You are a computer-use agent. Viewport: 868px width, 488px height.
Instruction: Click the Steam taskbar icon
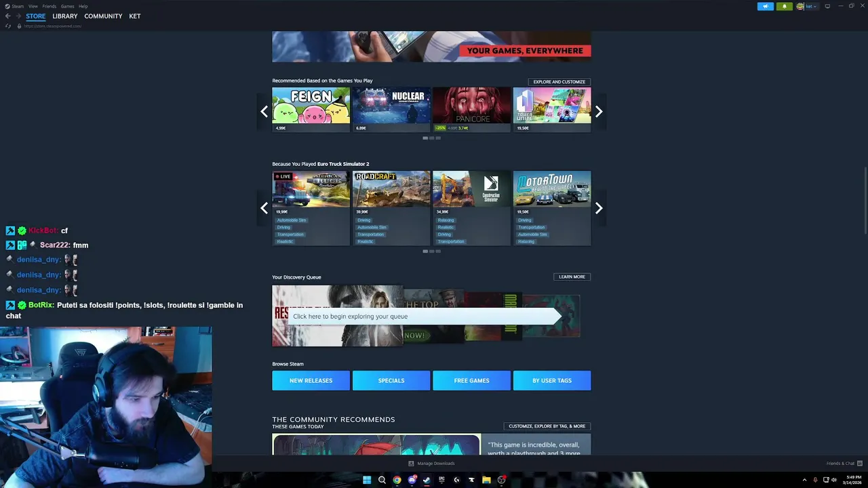[427, 480]
